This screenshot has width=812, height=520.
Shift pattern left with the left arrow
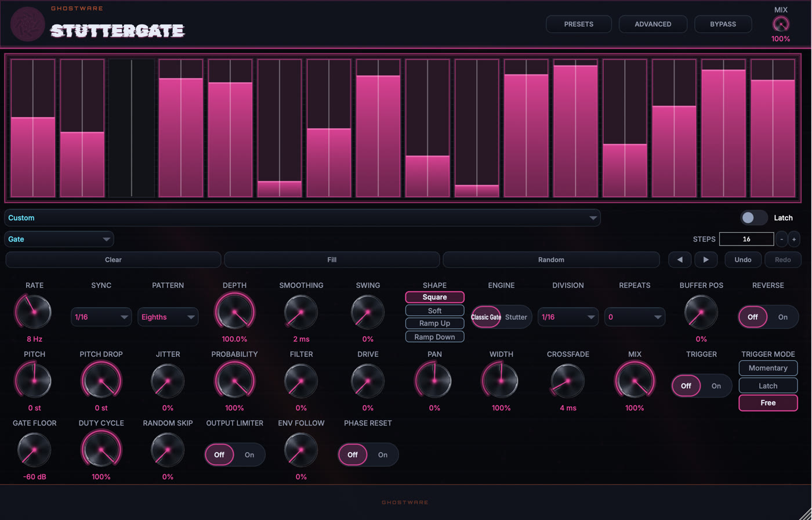tap(680, 259)
